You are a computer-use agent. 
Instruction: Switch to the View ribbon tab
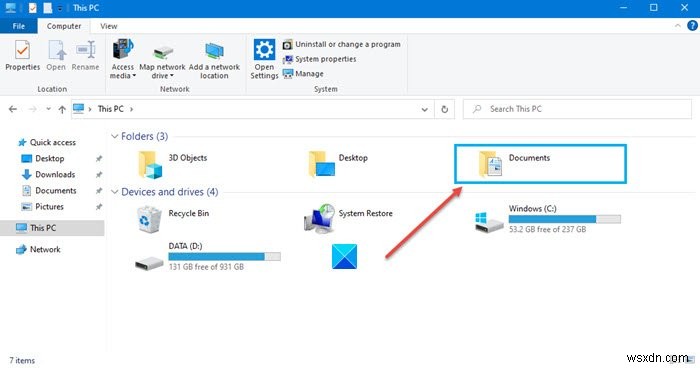click(108, 26)
